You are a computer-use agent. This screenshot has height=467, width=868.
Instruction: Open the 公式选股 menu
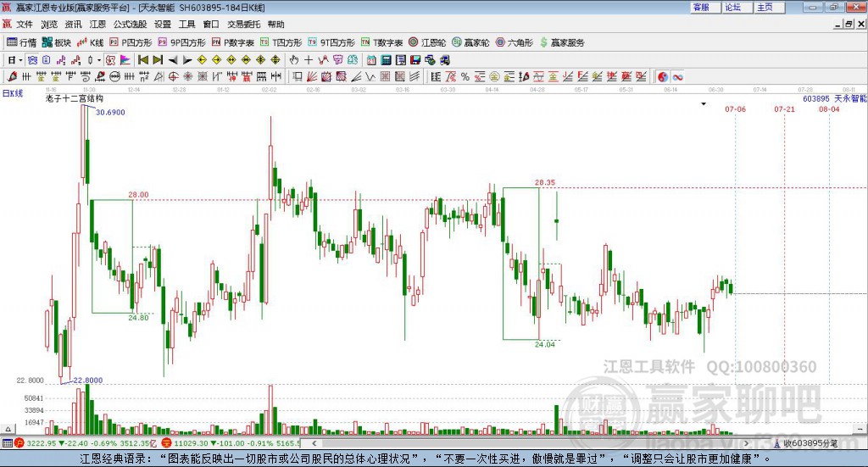click(x=130, y=25)
